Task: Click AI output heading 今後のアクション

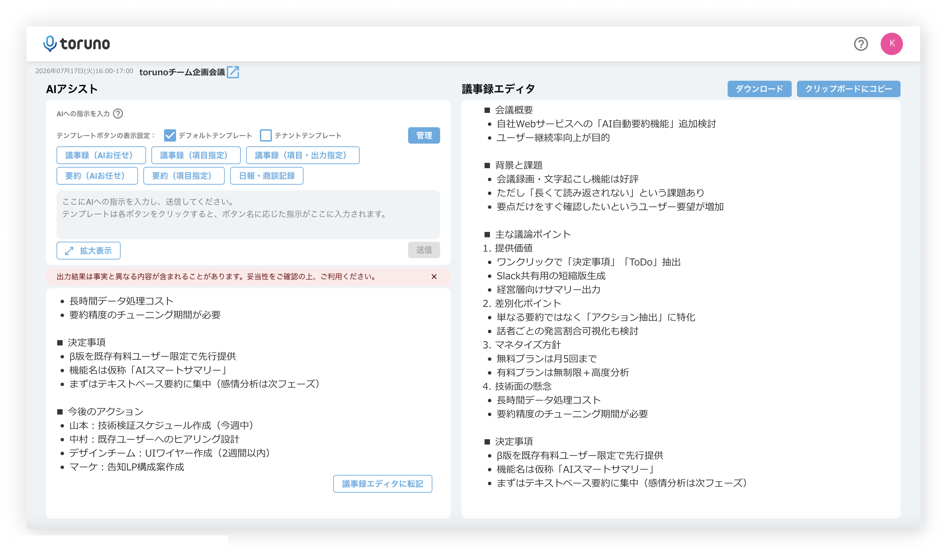Action: (105, 411)
